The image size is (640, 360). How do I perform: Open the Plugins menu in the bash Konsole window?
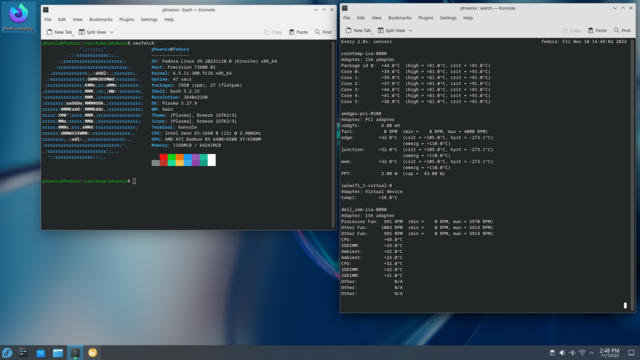pos(127,19)
